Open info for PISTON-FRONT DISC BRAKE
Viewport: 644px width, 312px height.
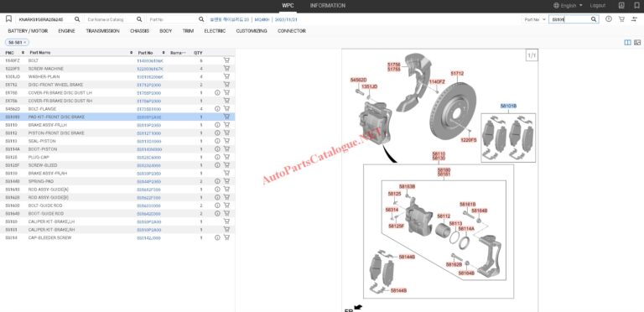[217, 133]
